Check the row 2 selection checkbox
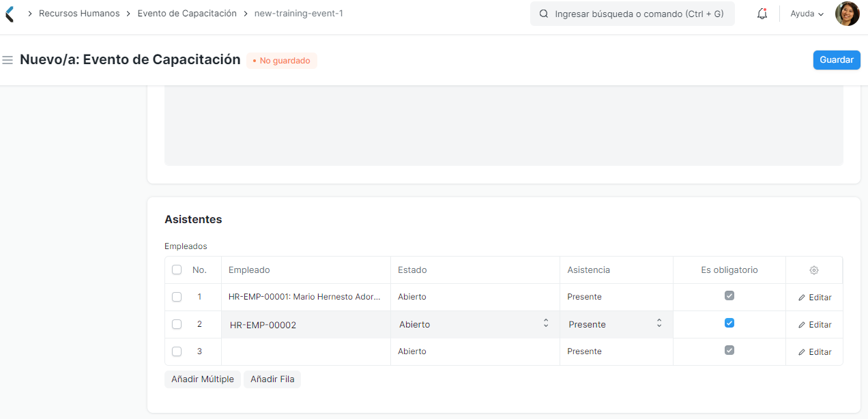The width and height of the screenshot is (868, 419). [177, 324]
